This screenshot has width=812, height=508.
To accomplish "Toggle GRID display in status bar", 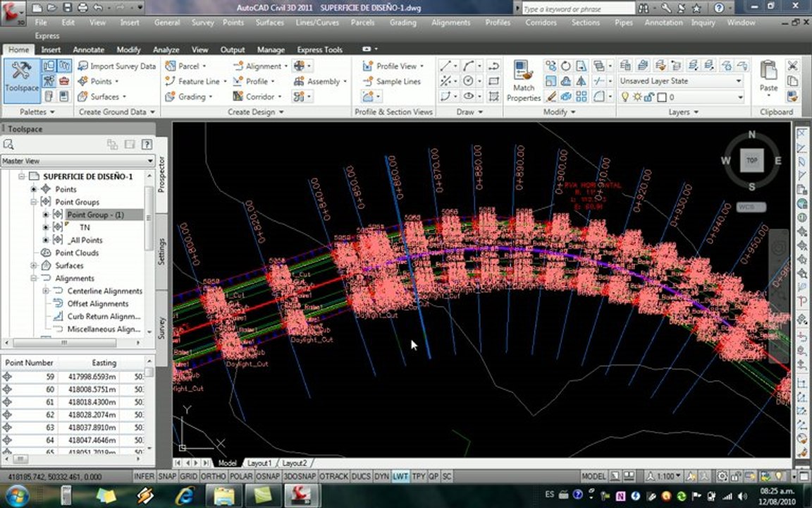I will pos(188,476).
